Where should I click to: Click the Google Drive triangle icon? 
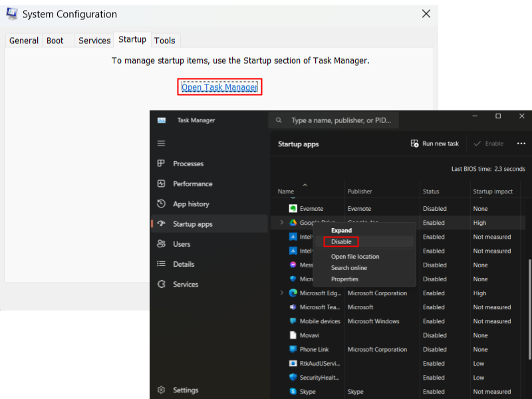293,223
